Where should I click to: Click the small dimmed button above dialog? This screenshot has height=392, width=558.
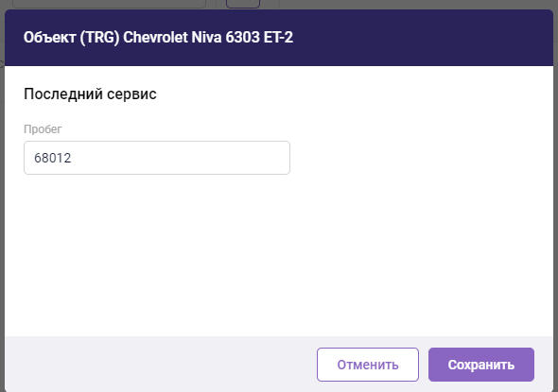(243, 4)
